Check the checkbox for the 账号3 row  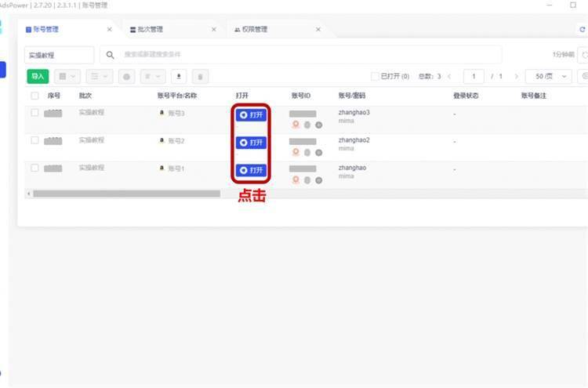click(x=34, y=113)
